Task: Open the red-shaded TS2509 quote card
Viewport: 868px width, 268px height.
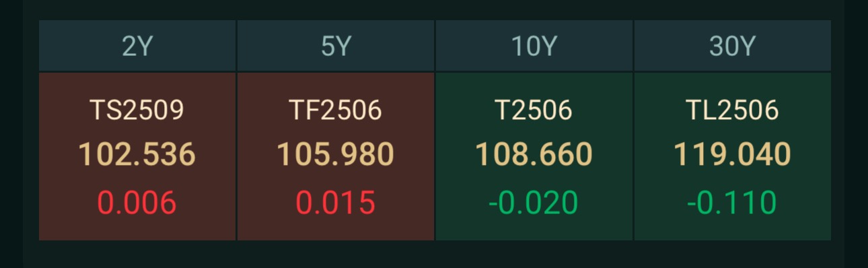Action: coord(137,156)
